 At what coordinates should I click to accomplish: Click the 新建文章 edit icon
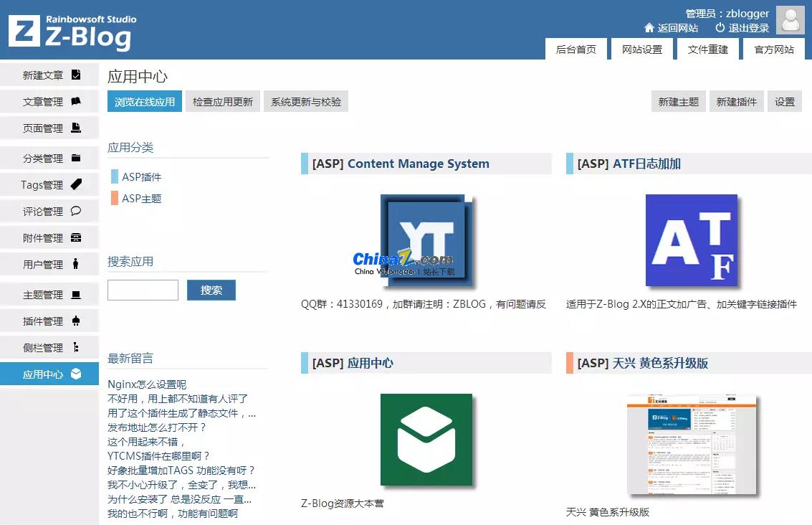[76, 75]
